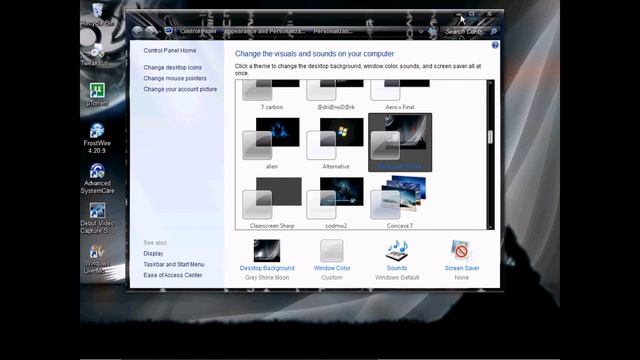640x360 pixels.
Task: Open the Screen Saver settings icon
Action: (461, 251)
